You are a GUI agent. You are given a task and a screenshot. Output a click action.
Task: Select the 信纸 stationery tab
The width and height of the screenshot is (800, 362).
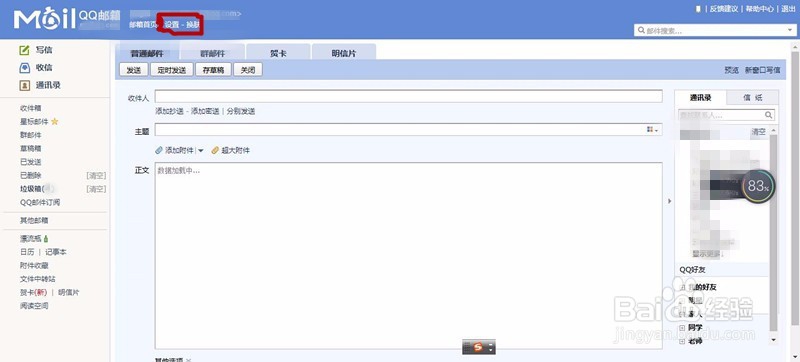coord(753,98)
